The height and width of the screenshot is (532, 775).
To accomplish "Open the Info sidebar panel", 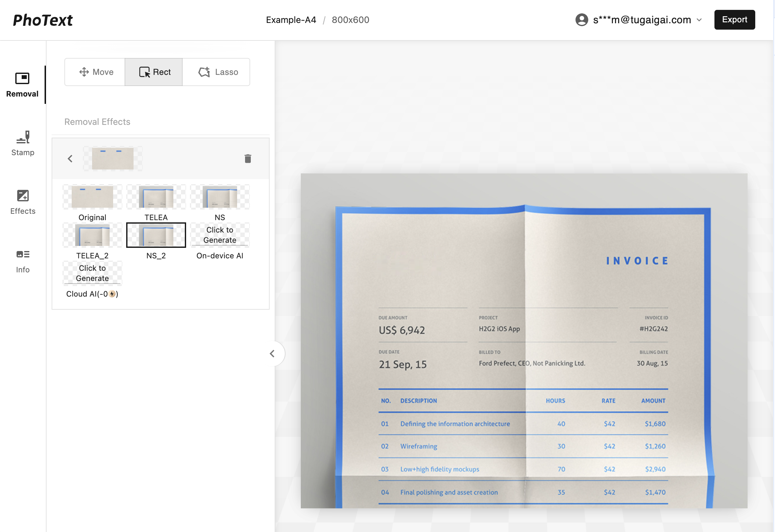I will [23, 261].
